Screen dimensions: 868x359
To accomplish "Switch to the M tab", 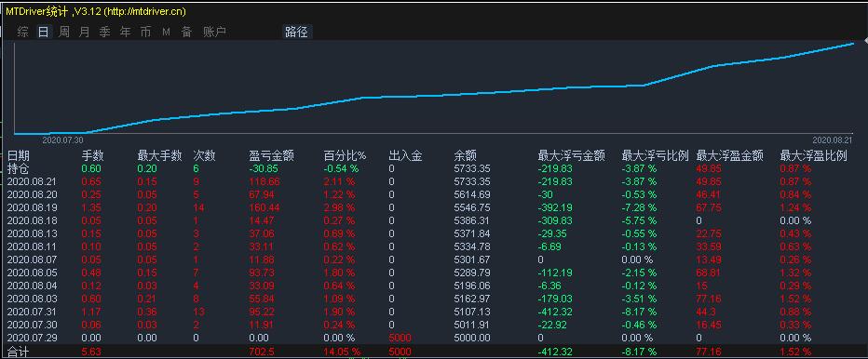I will pyautogui.click(x=166, y=32).
